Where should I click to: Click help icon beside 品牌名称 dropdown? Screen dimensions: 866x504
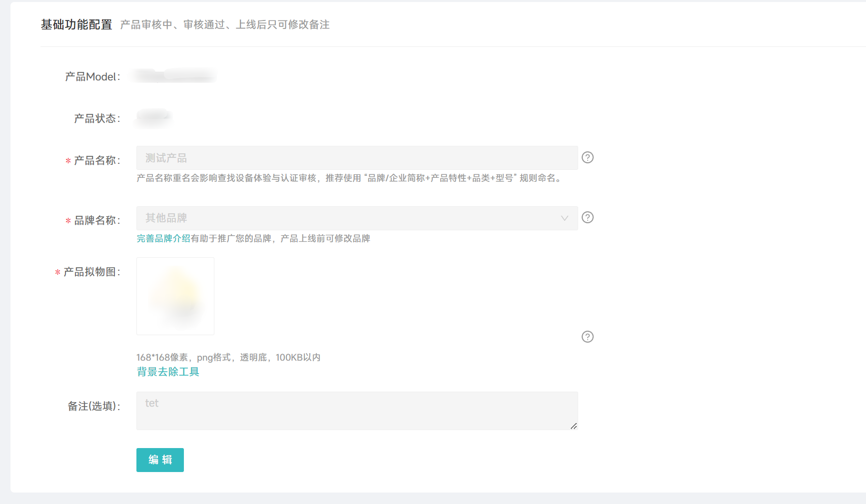588,217
